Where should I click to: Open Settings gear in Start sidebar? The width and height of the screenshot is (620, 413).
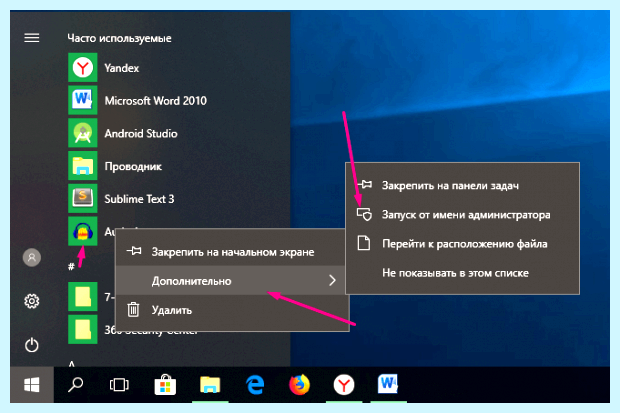point(32,301)
